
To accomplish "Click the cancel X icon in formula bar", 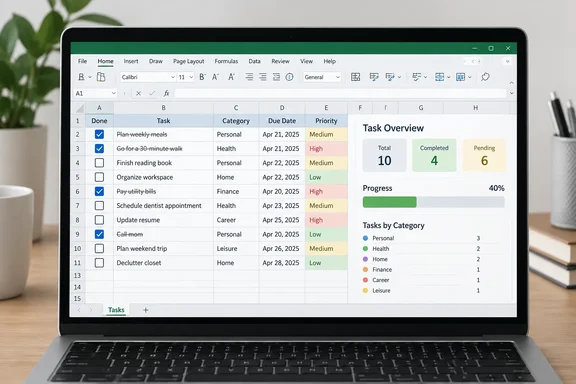I will click(x=138, y=93).
